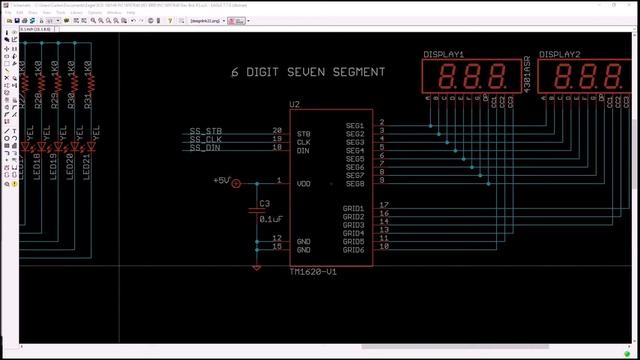Click the Zoom out magnifier icon

[x=108, y=21]
